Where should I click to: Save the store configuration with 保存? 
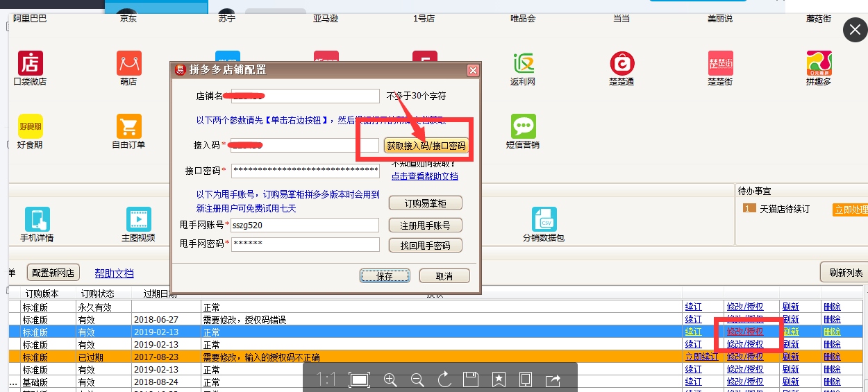click(x=385, y=275)
